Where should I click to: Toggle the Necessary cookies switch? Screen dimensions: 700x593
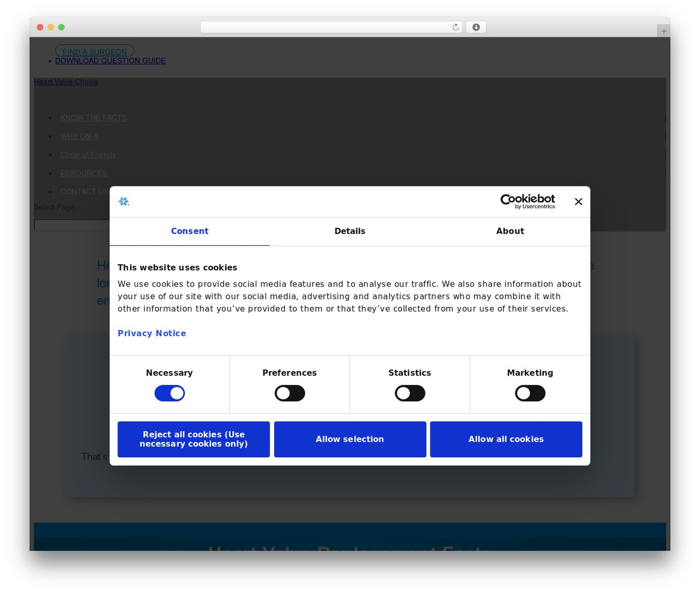coord(170,393)
